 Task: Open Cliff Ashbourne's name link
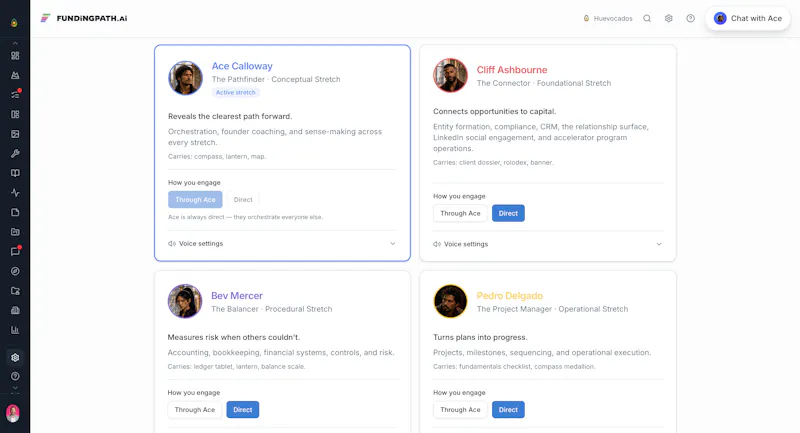tap(512, 70)
